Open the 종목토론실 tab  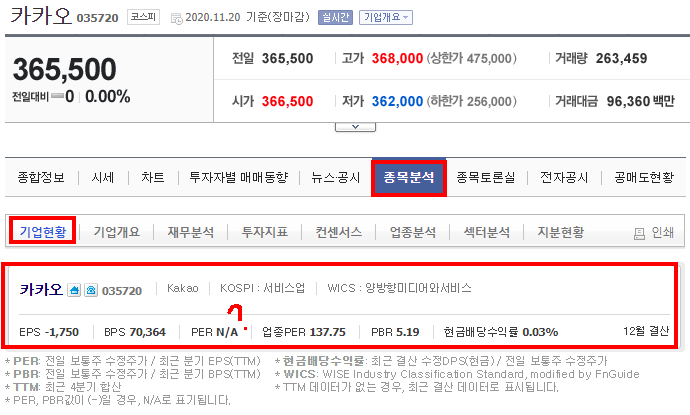[486, 177]
